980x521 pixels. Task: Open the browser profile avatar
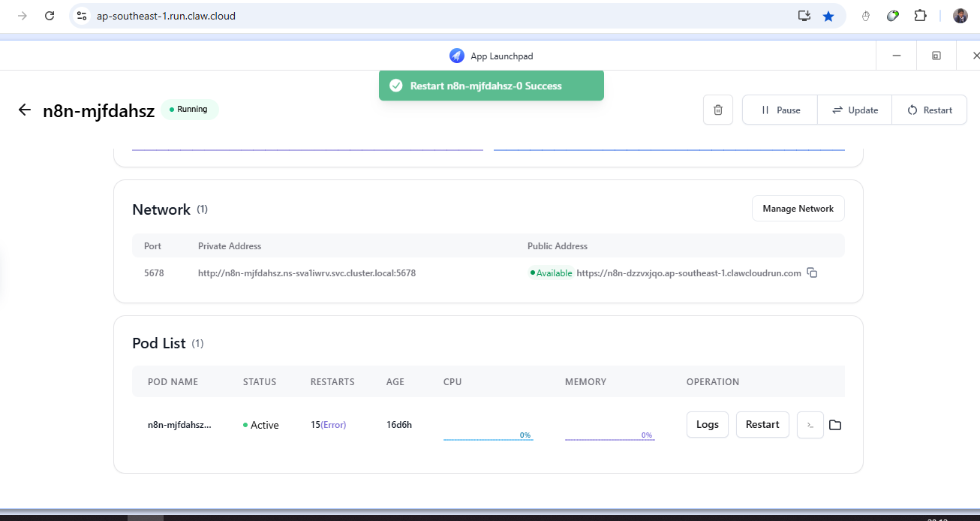pyautogui.click(x=960, y=16)
